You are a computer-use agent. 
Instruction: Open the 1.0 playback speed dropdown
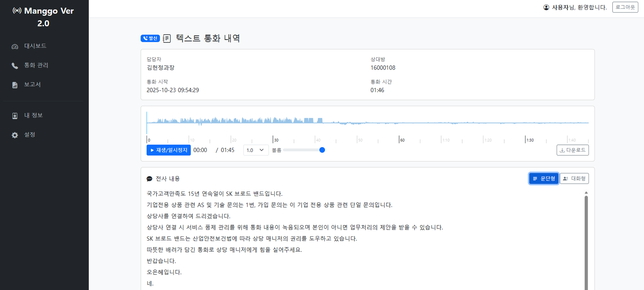pyautogui.click(x=256, y=150)
